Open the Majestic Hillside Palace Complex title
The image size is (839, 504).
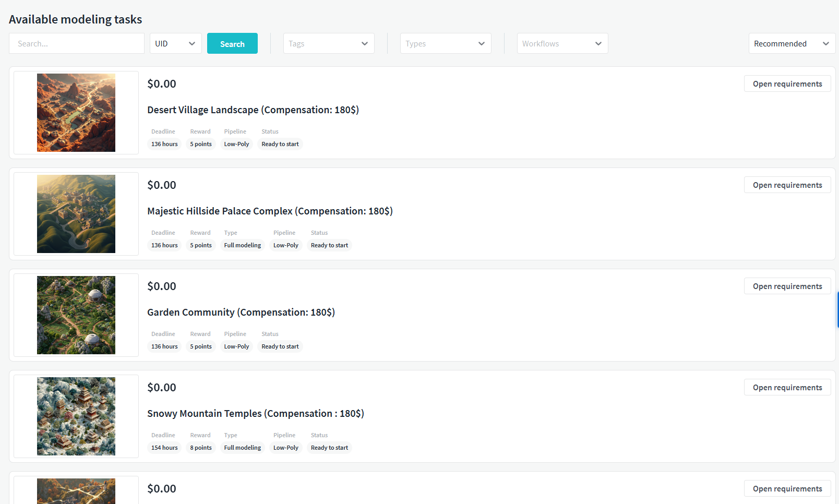coord(270,211)
